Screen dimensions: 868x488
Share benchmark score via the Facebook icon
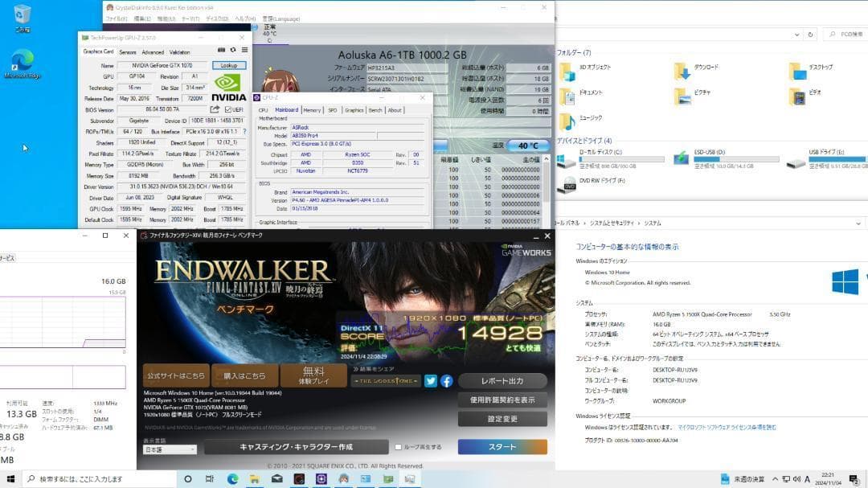(446, 381)
